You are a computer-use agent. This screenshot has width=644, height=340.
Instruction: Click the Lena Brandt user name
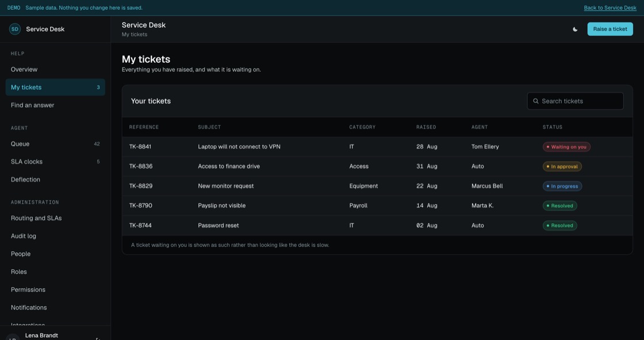pyautogui.click(x=41, y=335)
